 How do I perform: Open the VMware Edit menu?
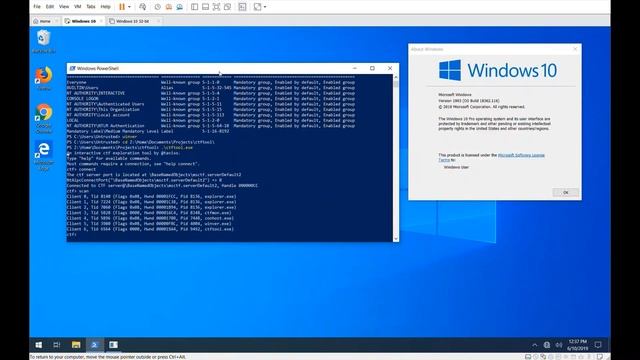[x=50, y=7]
